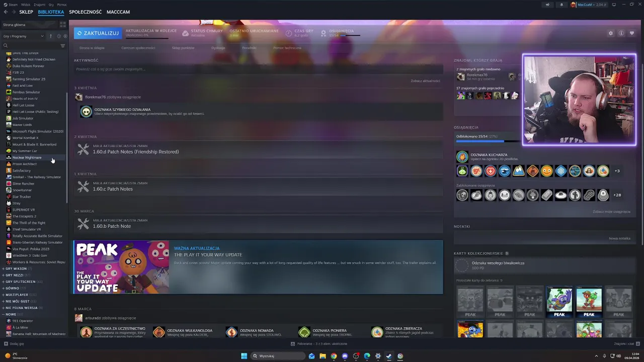Open the 1.60.d Patch Notes entry

tap(259, 149)
